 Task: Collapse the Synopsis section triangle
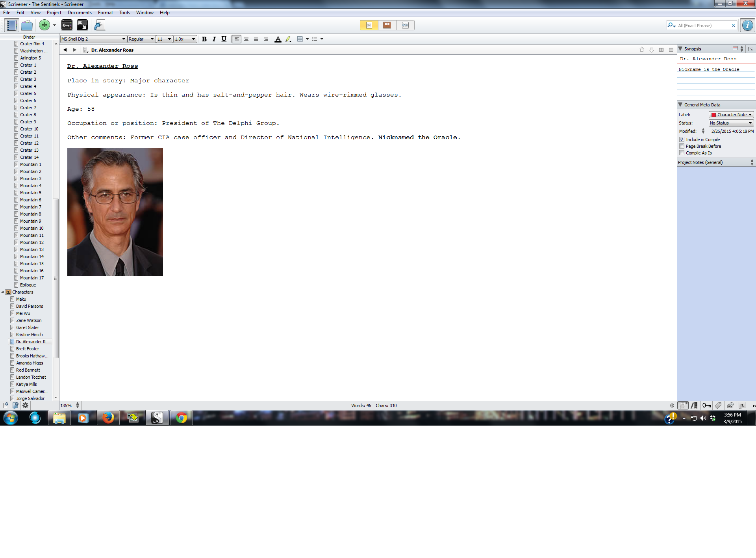pos(680,49)
